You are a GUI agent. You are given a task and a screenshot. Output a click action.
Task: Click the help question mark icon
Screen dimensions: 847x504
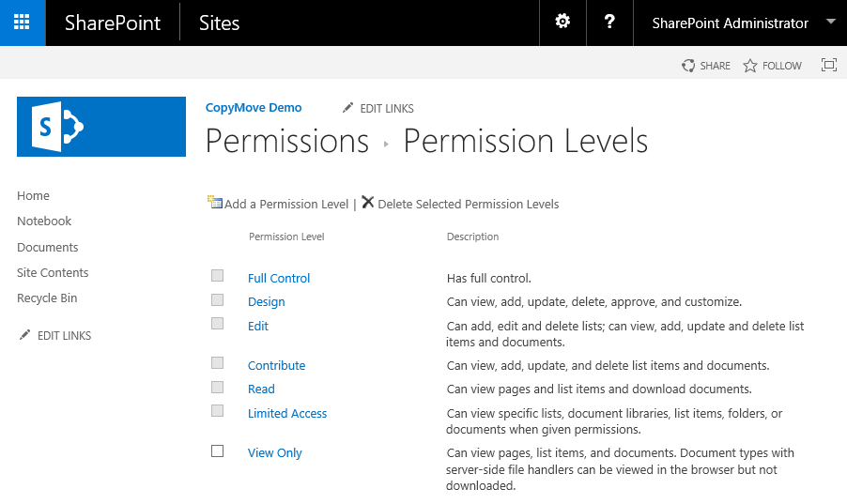(609, 23)
